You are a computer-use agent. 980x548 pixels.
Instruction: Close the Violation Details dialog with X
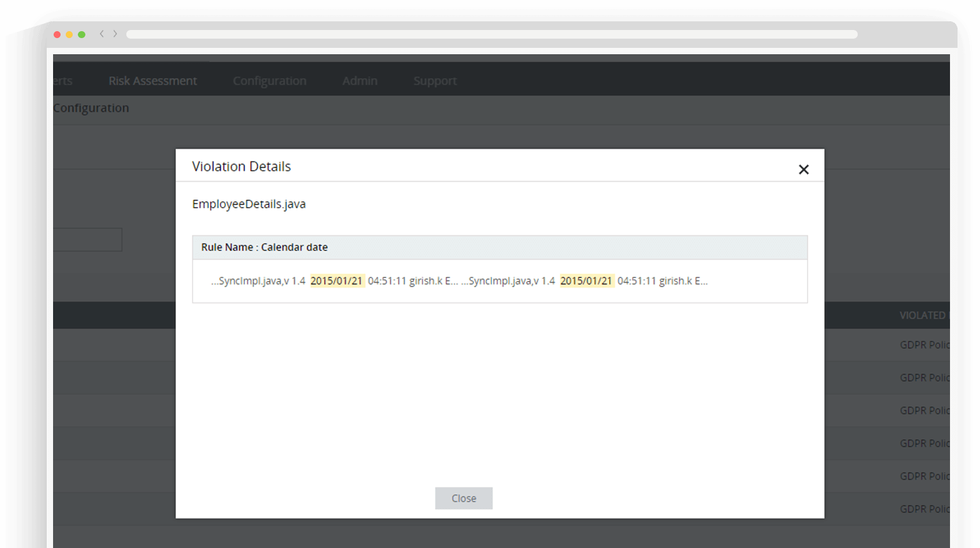pos(803,170)
